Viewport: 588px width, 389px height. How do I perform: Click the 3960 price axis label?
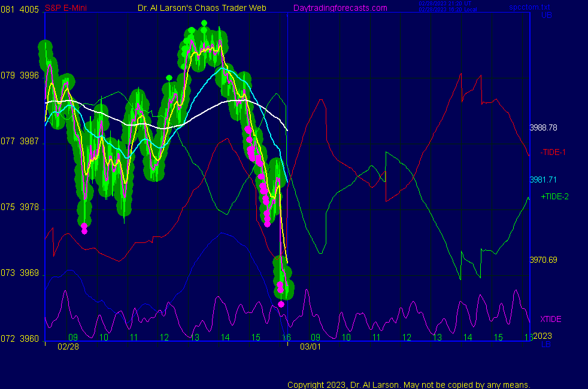[x=29, y=339]
